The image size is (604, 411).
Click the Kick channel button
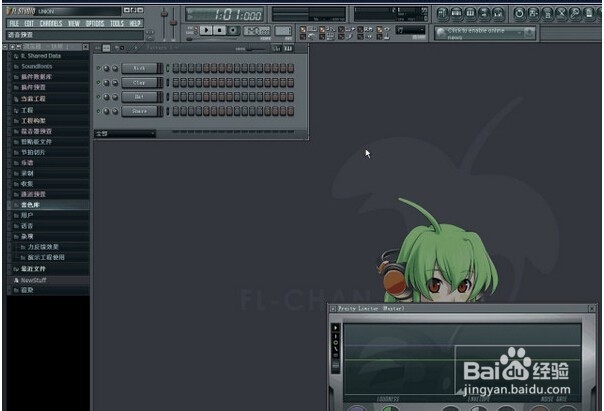139,68
